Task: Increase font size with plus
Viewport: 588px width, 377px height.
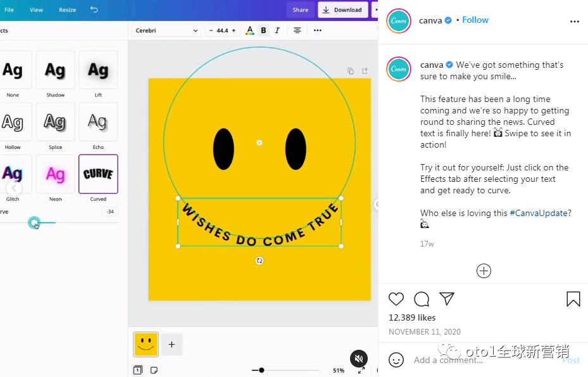Action: pyautogui.click(x=234, y=30)
